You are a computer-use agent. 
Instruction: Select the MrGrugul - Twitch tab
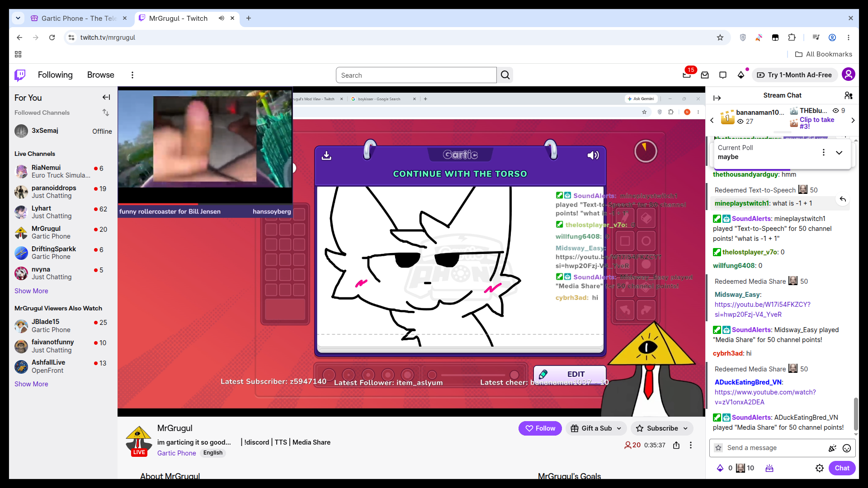click(x=187, y=18)
